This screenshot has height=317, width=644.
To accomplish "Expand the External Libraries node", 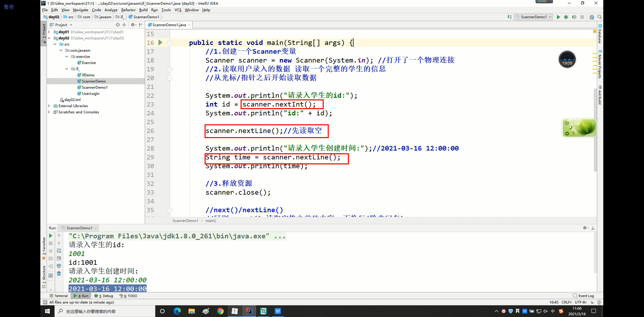I will tap(49, 106).
